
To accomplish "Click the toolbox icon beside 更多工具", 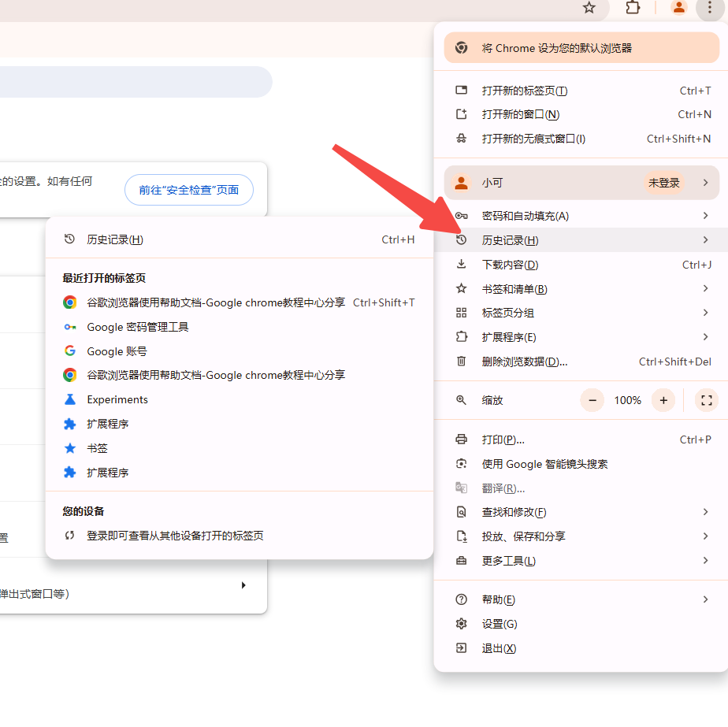I will pyautogui.click(x=461, y=560).
